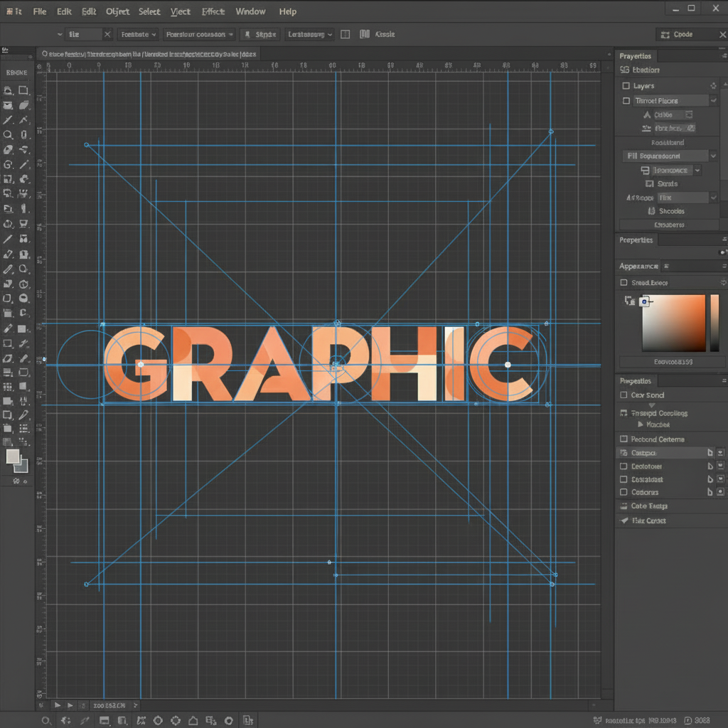Click the rectangle tool at toolbox top
This screenshot has width=728, height=728.
(23, 90)
